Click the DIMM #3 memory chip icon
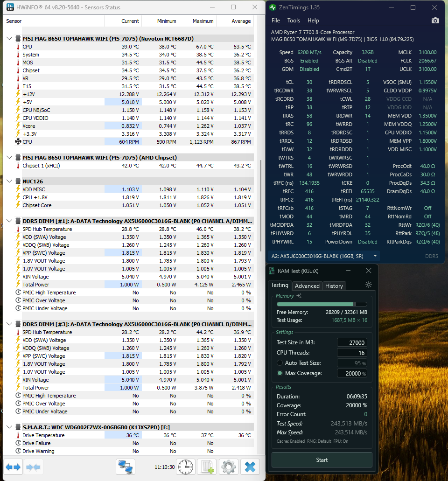The height and width of the screenshot is (481, 448). click(x=18, y=324)
